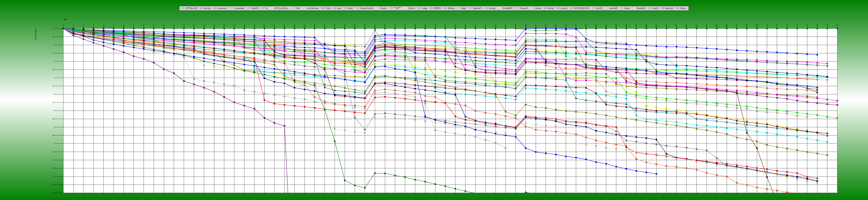The image size is (868, 200).
Task: Click Bordi's red legend line swatch
Action: click(346, 8)
